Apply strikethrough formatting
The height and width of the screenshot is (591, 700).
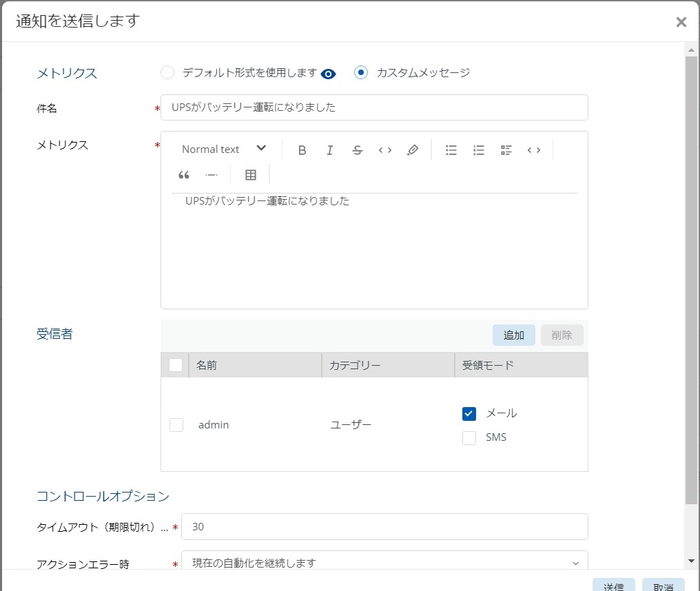(357, 149)
